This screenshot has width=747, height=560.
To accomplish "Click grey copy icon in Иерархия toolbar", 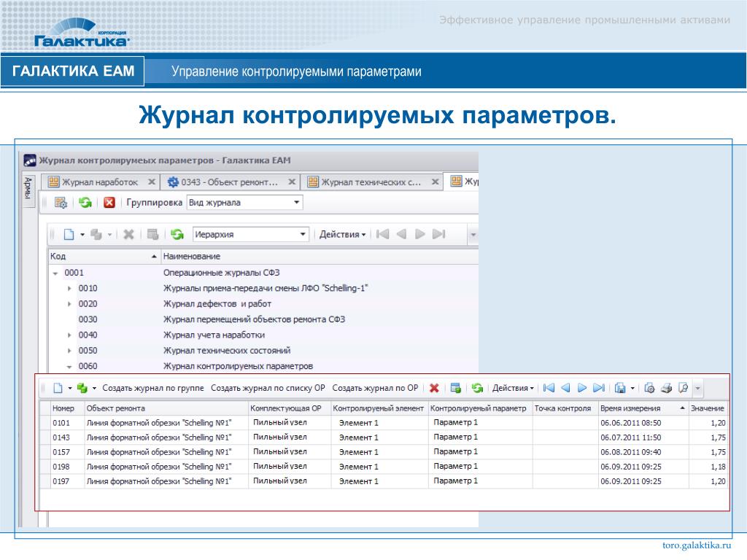I will (96, 234).
